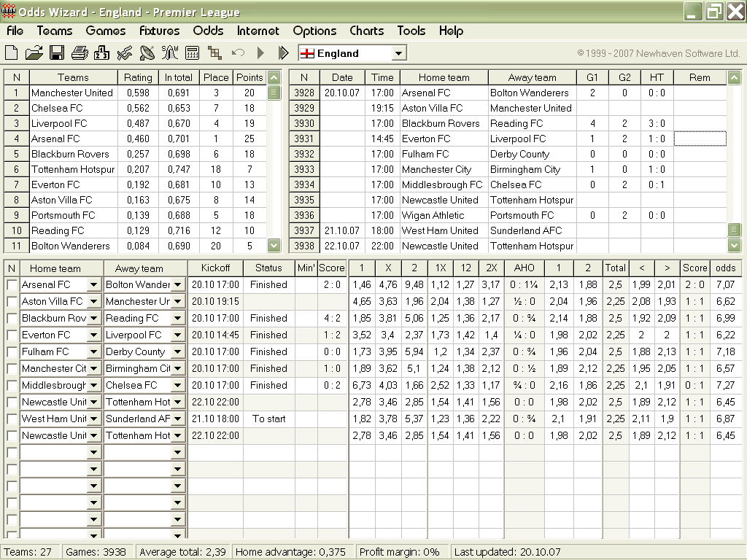Click teams list scroll down arrow
This screenshot has height=560, width=747.
(274, 246)
